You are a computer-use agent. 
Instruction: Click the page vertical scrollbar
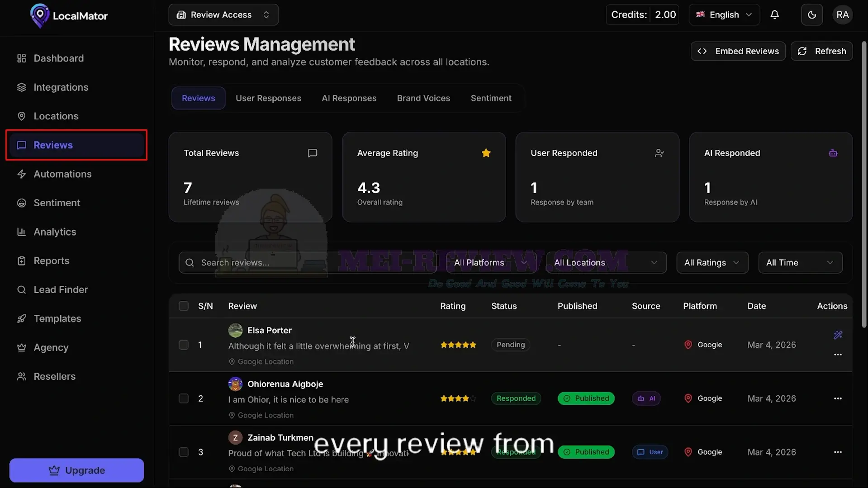tap(864, 185)
